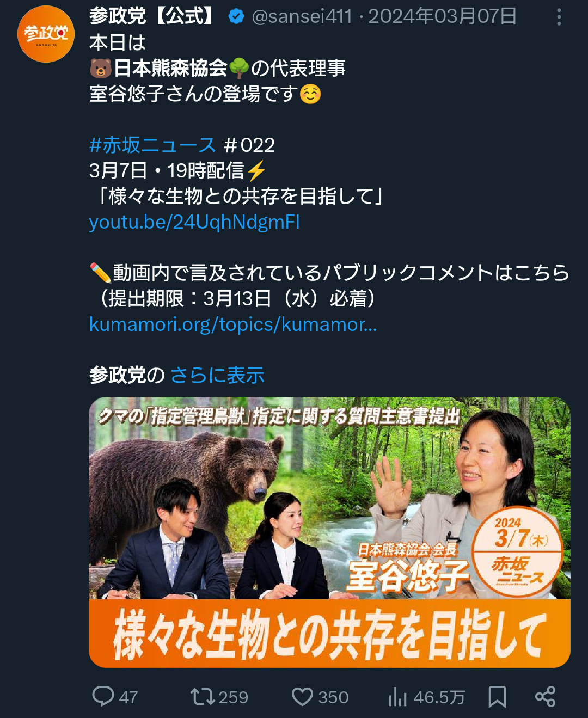This screenshot has width=588, height=718.
Task: Bookmark this post
Action: click(497, 697)
